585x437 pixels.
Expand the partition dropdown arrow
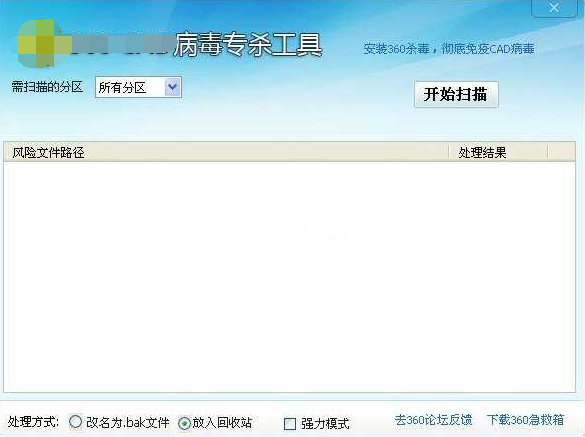(x=172, y=87)
